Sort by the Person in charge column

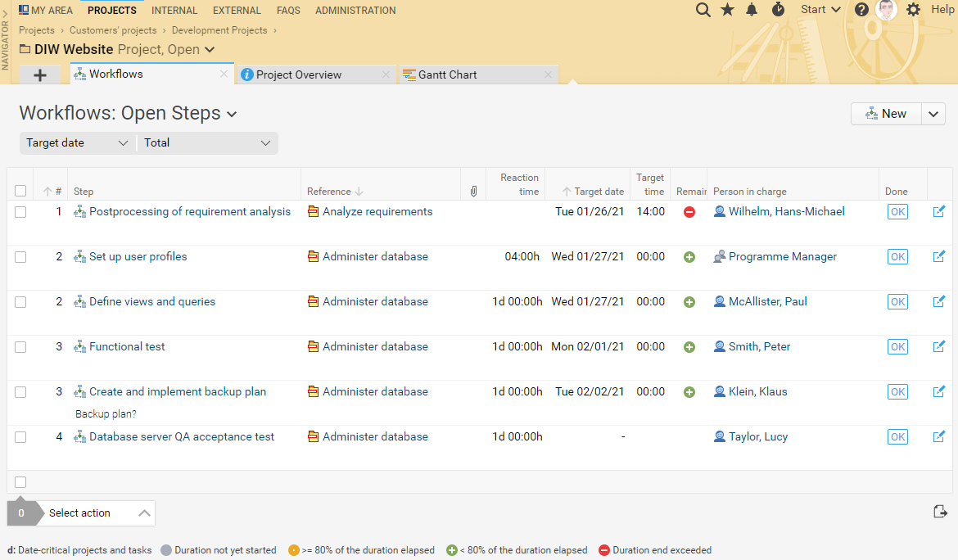pos(749,192)
